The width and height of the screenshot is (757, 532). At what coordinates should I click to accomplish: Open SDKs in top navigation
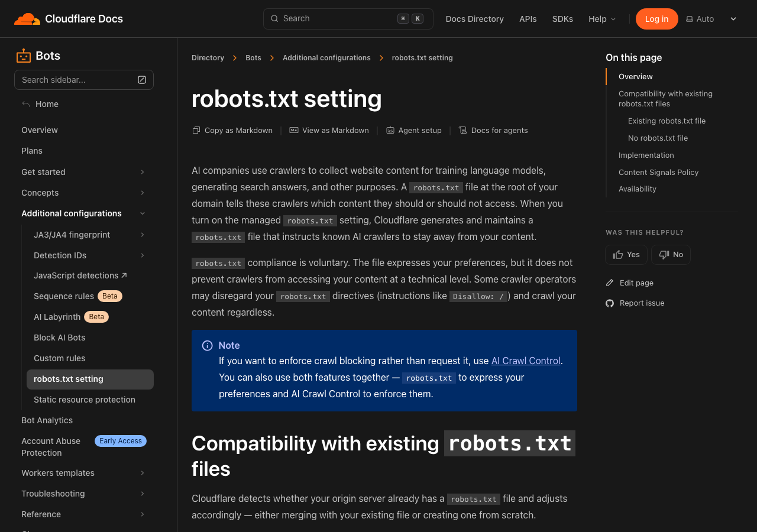[x=562, y=19]
